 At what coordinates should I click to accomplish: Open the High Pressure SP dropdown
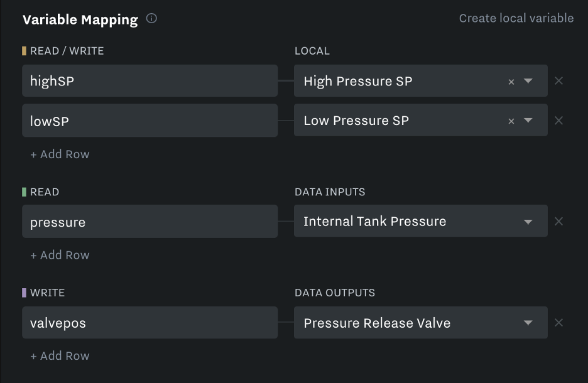click(528, 81)
